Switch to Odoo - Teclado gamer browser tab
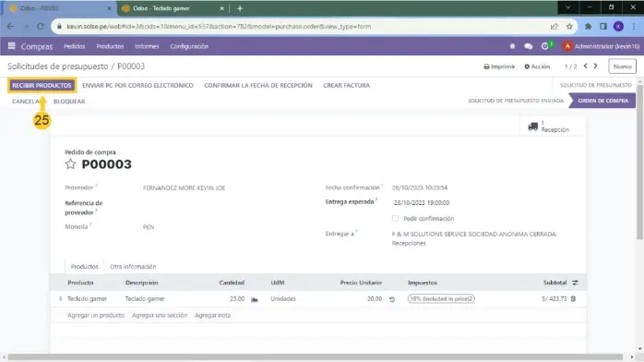This screenshot has width=644, height=362. [173, 8]
